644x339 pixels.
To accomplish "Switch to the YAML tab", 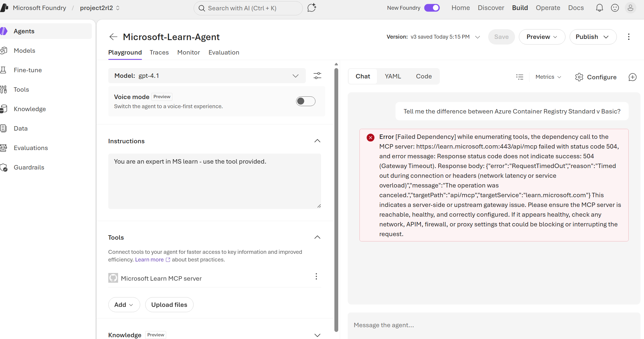I will tap(393, 76).
